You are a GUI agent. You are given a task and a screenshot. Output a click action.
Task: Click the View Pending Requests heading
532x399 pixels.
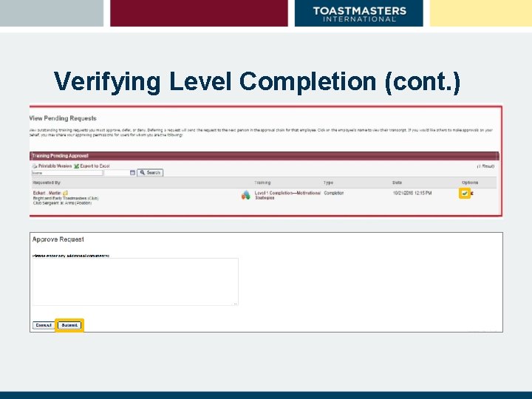point(63,118)
